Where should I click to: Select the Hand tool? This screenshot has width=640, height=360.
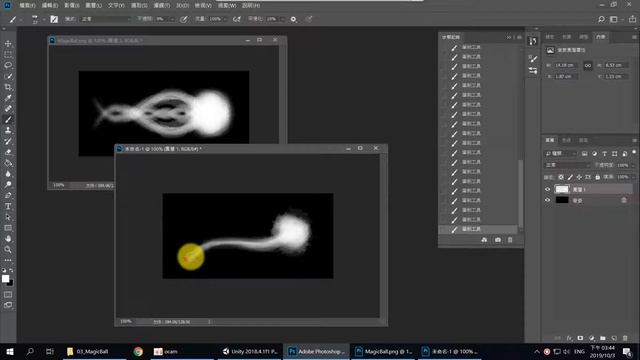[8, 238]
